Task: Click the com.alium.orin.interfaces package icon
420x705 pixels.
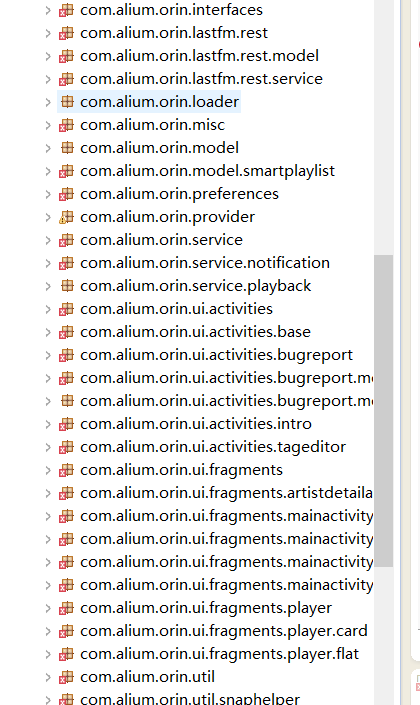Action: pos(67,9)
